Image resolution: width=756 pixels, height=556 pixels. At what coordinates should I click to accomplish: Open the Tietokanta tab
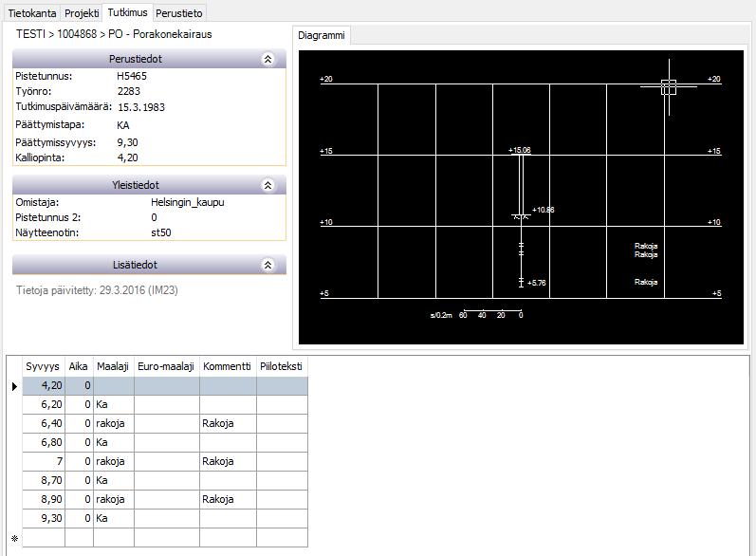(x=32, y=13)
